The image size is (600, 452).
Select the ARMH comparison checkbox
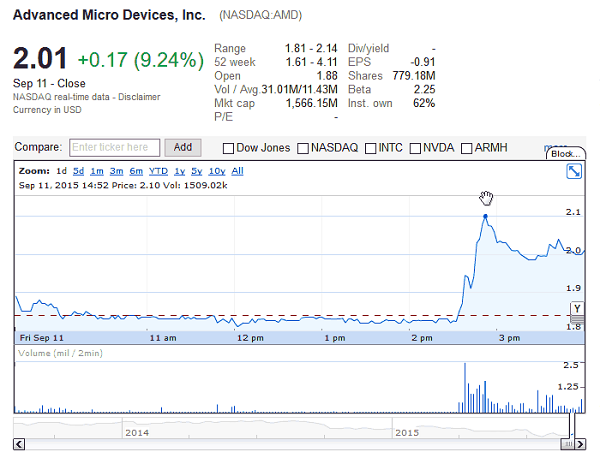click(x=467, y=148)
